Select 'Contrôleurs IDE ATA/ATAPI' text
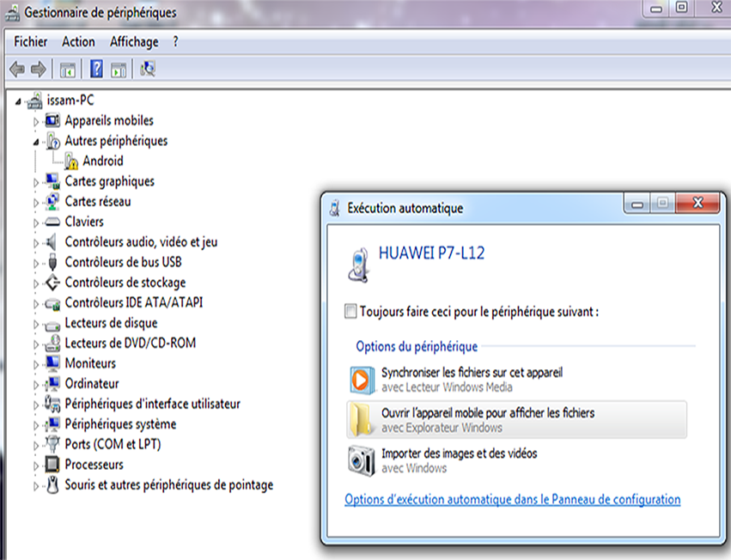The height and width of the screenshot is (560, 731). coord(134,302)
